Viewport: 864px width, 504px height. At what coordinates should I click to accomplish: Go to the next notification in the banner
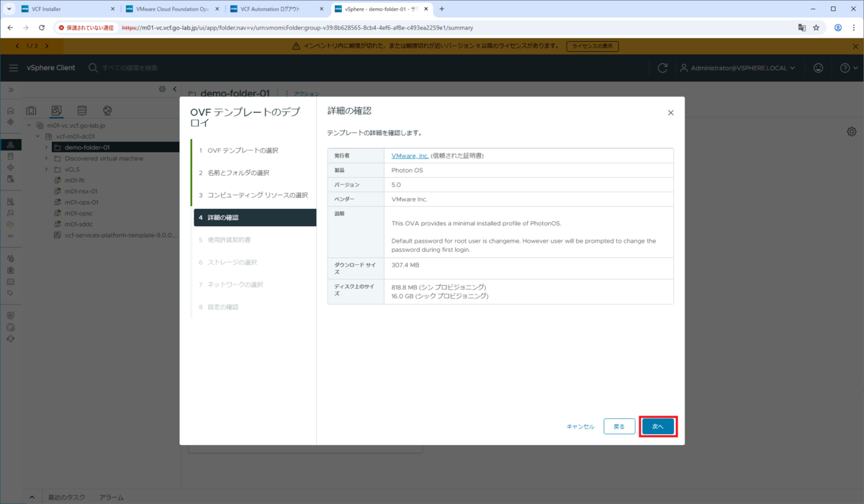pyautogui.click(x=45, y=46)
